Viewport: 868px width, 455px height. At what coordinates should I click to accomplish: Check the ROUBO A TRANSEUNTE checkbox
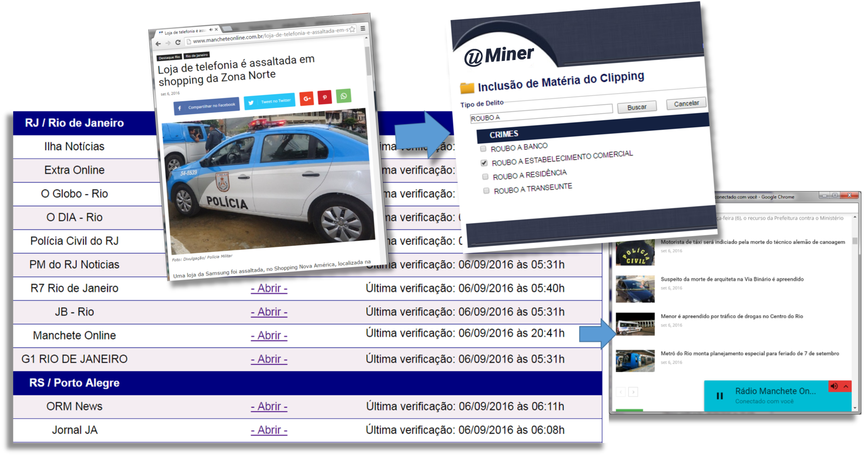[x=486, y=191]
